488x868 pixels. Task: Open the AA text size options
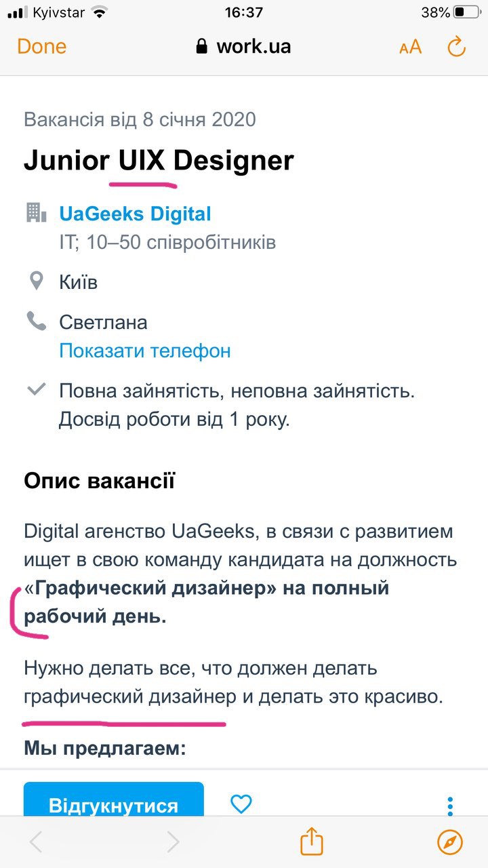pyautogui.click(x=410, y=47)
